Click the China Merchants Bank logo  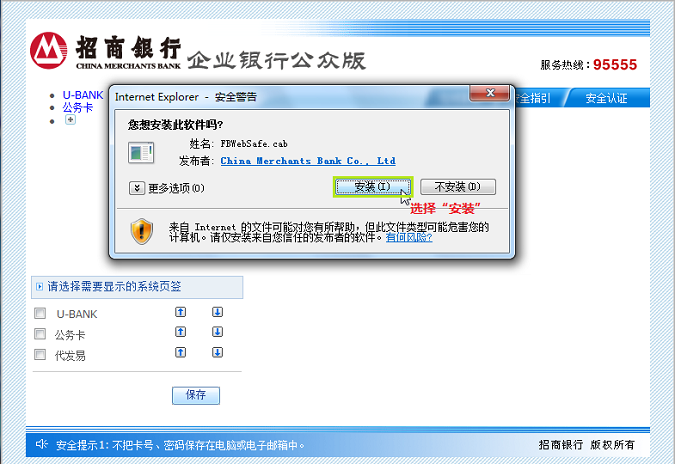point(49,50)
